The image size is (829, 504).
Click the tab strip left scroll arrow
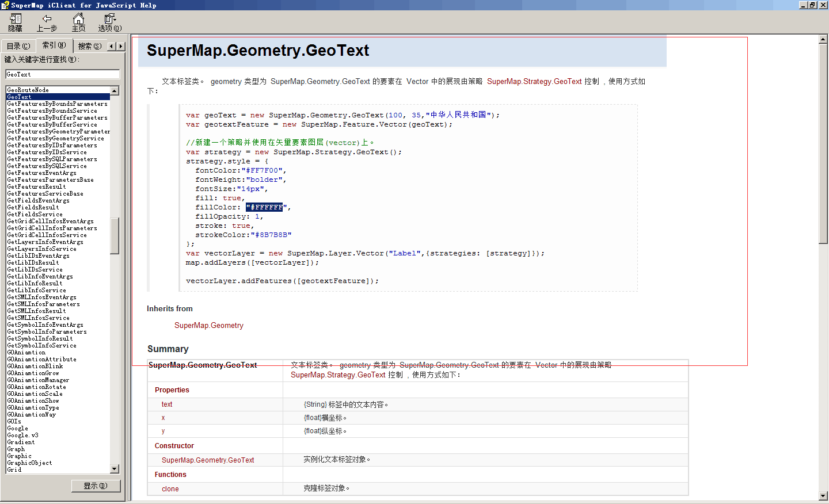(112, 46)
